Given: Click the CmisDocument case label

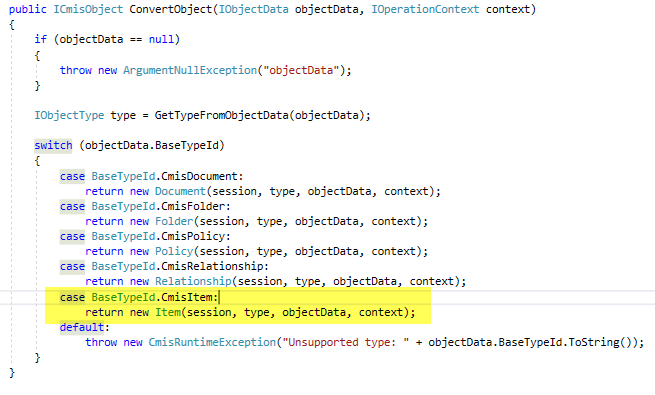Looking at the screenshot, I should (199, 176).
